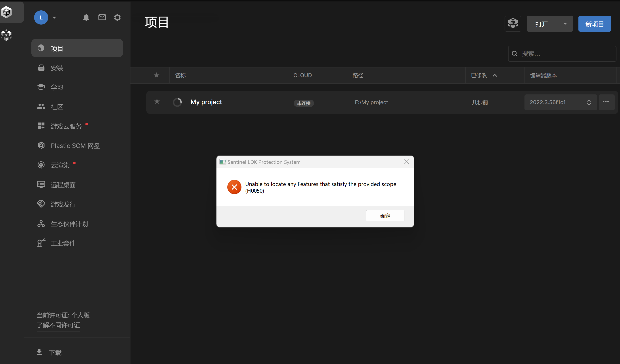The image size is (620, 364).
Task: Expand the dropdown arrow next to 打开
Action: [565, 24]
